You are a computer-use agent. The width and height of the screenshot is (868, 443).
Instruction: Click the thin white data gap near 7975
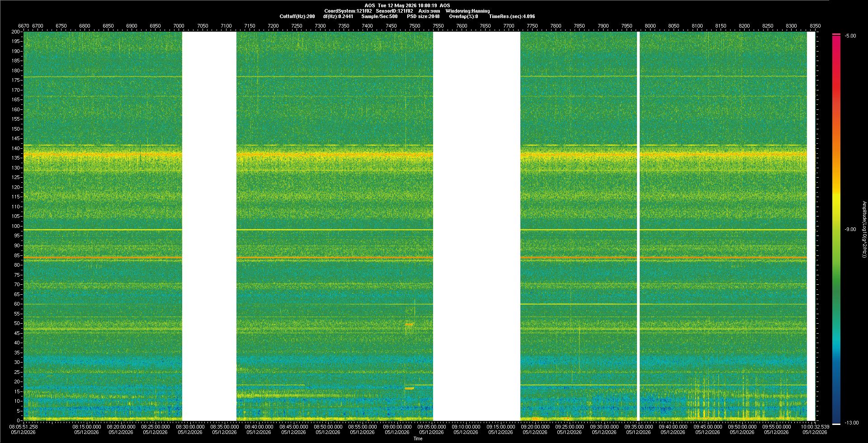click(x=638, y=226)
